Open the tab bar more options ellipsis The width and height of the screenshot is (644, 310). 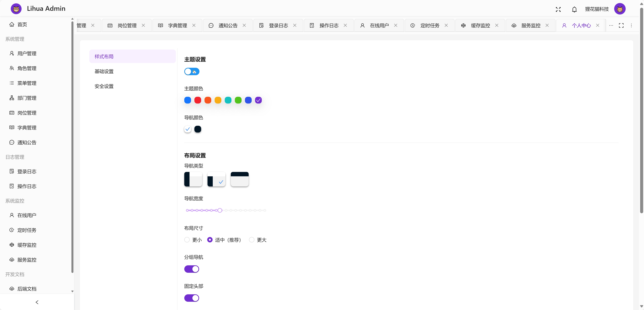611,25
